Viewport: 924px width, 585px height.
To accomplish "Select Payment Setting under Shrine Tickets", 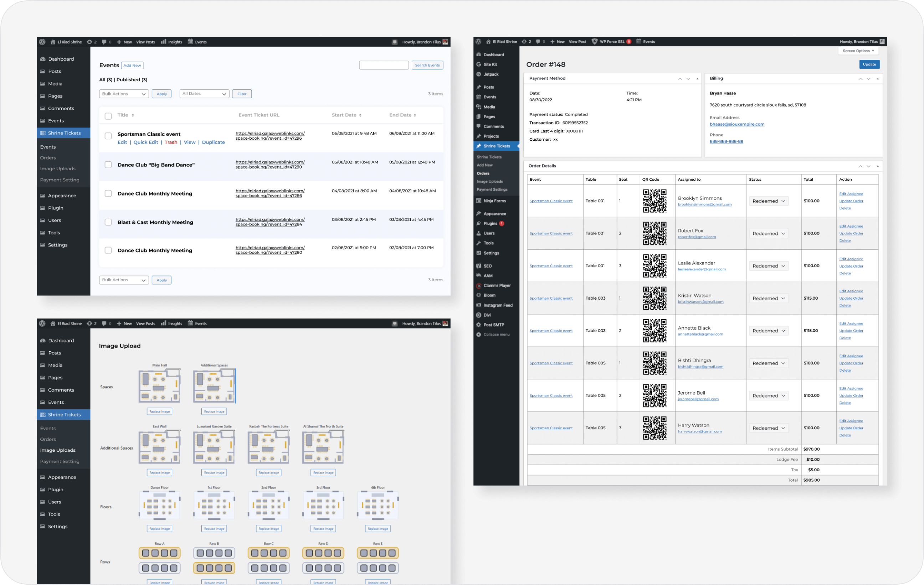I will pos(60,180).
